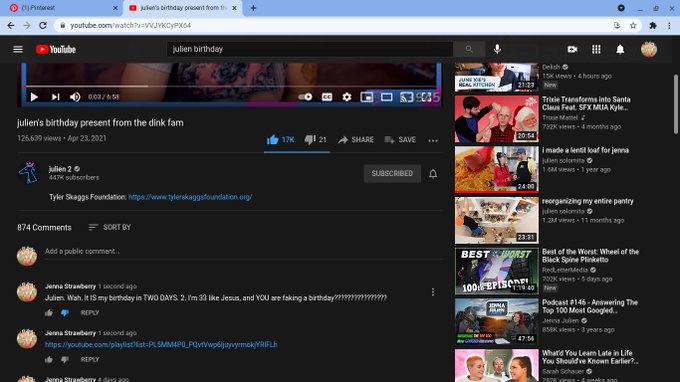680x382 pixels.
Task: Reply to the playlist link comment
Action: pyautogui.click(x=90, y=359)
